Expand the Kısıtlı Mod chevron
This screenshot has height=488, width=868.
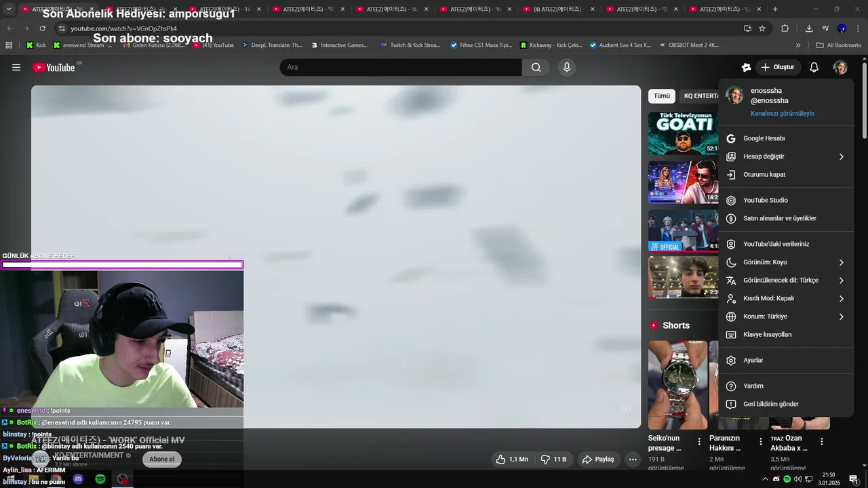(x=841, y=298)
